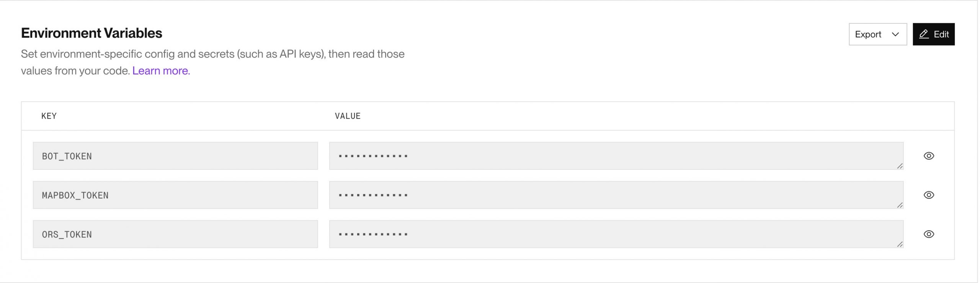The image size is (980, 283).
Task: Click the Environment Variables heading
Action: pos(91,33)
